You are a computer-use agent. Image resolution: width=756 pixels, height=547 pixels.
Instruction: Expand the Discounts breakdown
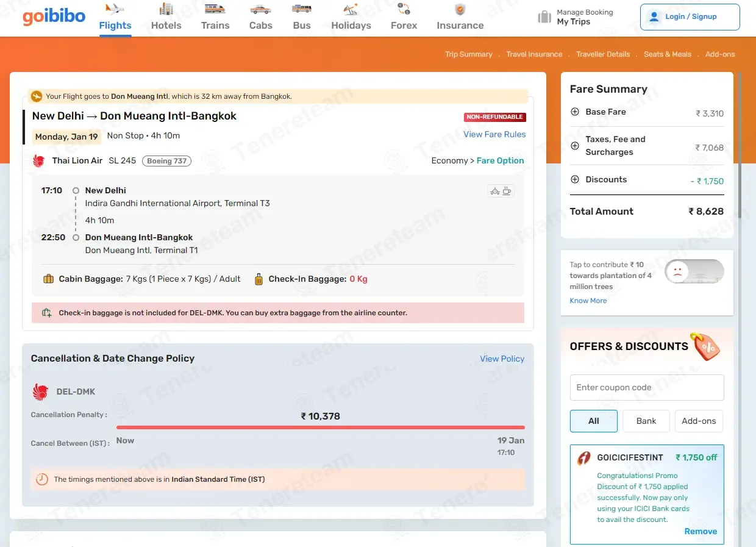(574, 180)
